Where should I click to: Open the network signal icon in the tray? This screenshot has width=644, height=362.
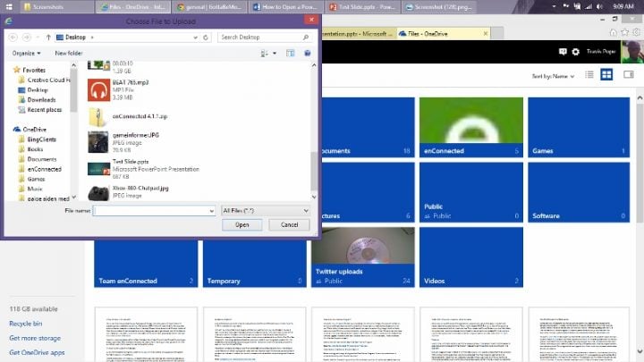(x=589, y=6)
